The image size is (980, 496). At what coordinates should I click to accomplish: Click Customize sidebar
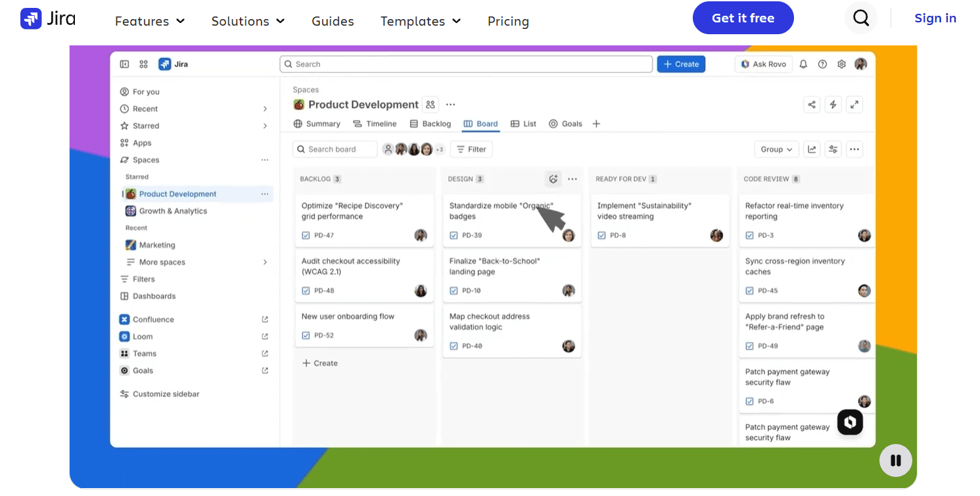tap(160, 394)
